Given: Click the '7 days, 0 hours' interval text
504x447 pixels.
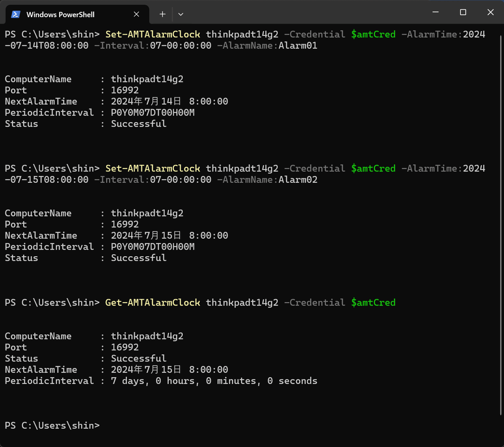Looking at the screenshot, I should click(x=153, y=381).
